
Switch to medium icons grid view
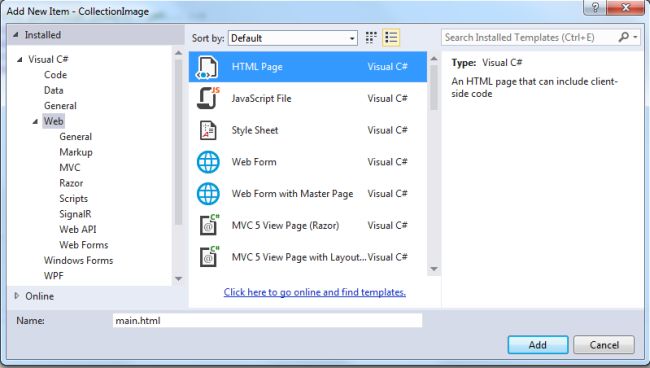[x=371, y=38]
